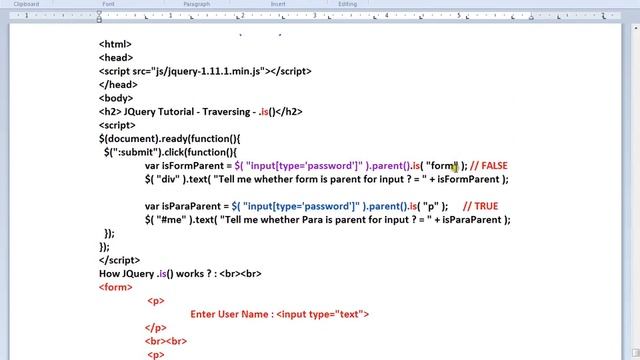Screen dimensions: 640x360
Task: Click the red <form> tag line
Action: coord(116,287)
